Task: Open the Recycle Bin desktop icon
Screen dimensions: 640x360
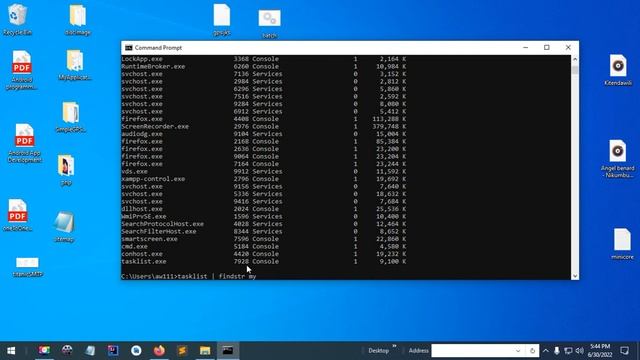Action: pyautogui.click(x=17, y=19)
